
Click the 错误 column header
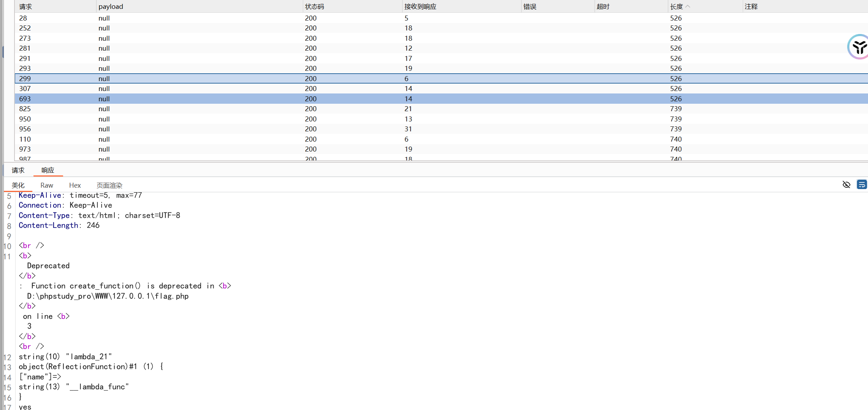[x=530, y=6]
